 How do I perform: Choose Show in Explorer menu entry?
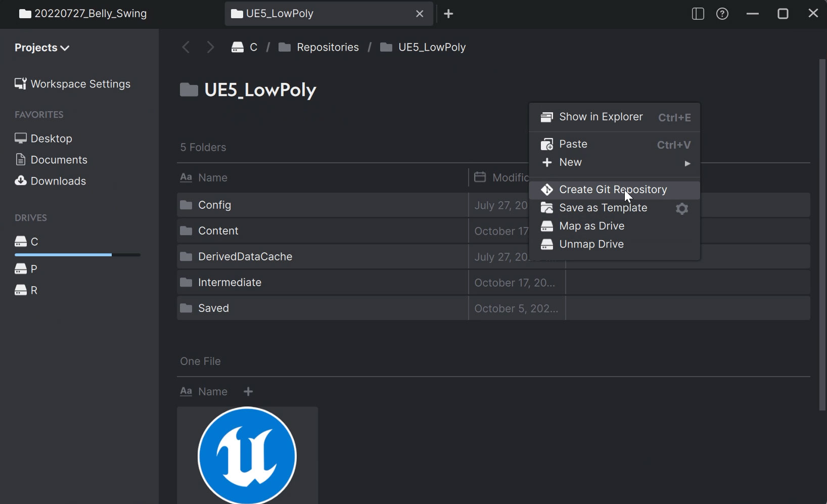(x=615, y=117)
